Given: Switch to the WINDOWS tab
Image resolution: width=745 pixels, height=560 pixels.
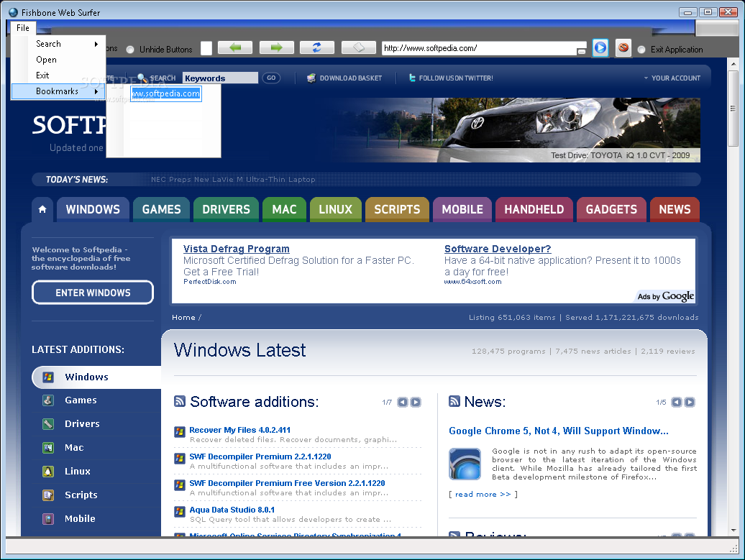Looking at the screenshot, I should (x=93, y=209).
